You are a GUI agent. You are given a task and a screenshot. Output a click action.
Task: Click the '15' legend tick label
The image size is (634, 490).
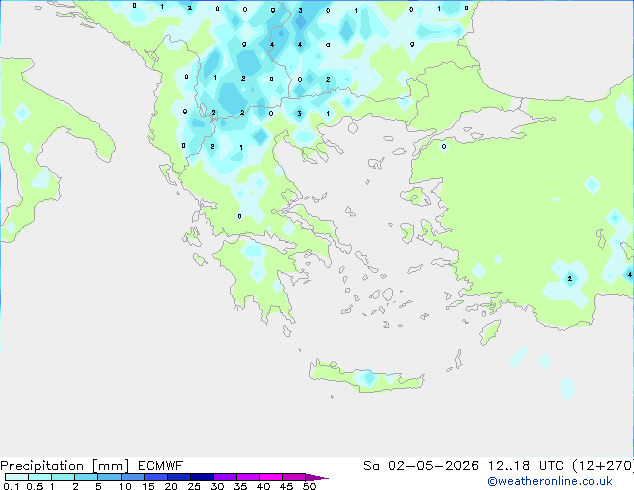148,486
